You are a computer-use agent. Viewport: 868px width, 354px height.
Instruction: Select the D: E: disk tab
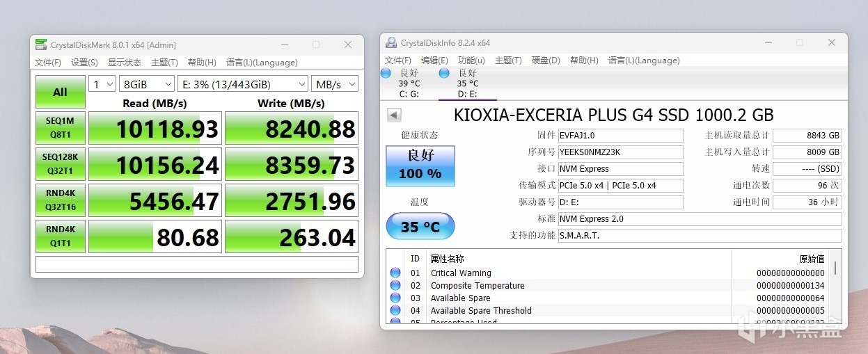pyautogui.click(x=467, y=83)
